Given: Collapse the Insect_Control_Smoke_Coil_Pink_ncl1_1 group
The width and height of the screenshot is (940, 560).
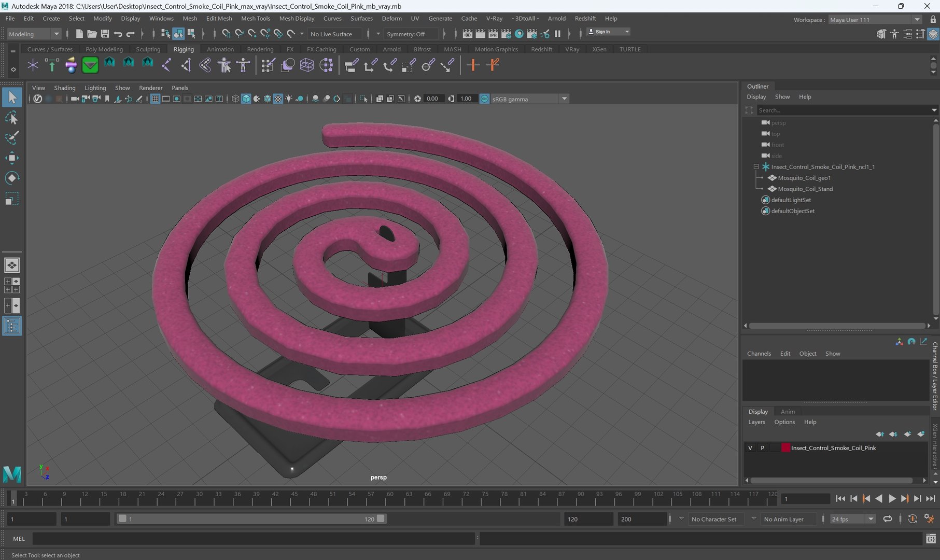Looking at the screenshot, I should tap(756, 167).
